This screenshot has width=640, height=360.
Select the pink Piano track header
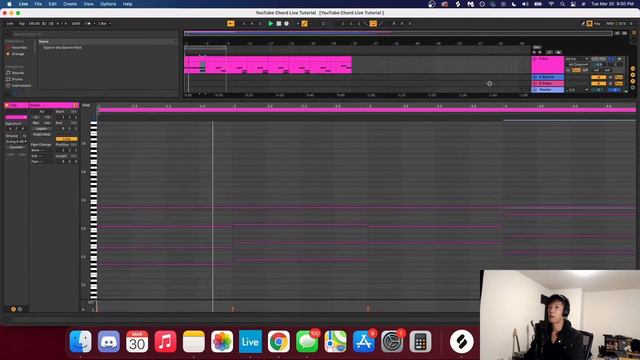pyautogui.click(x=547, y=65)
